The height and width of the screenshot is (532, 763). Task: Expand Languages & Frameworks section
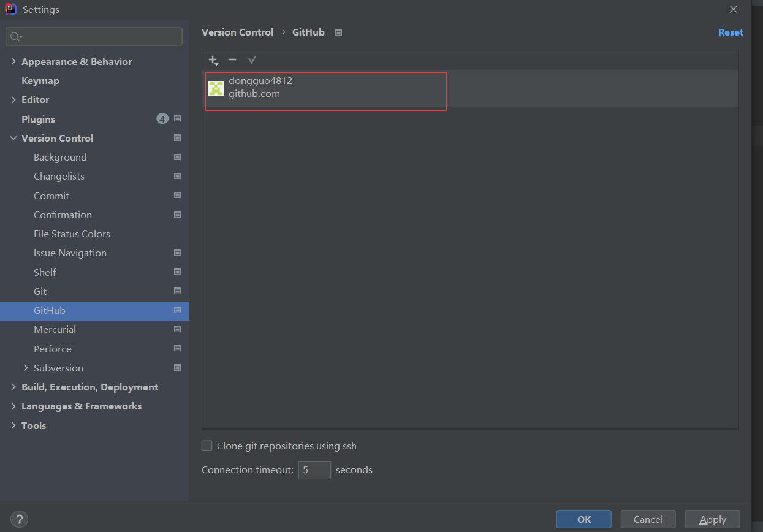[13, 406]
